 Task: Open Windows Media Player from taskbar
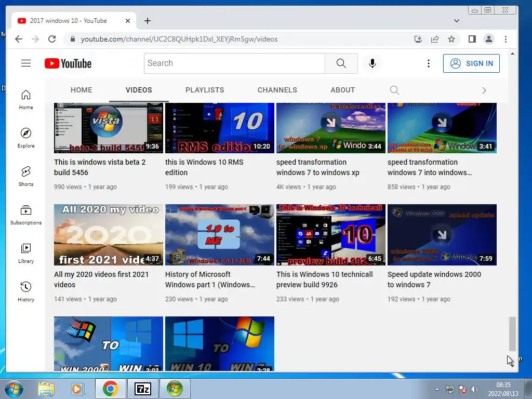pos(77,389)
